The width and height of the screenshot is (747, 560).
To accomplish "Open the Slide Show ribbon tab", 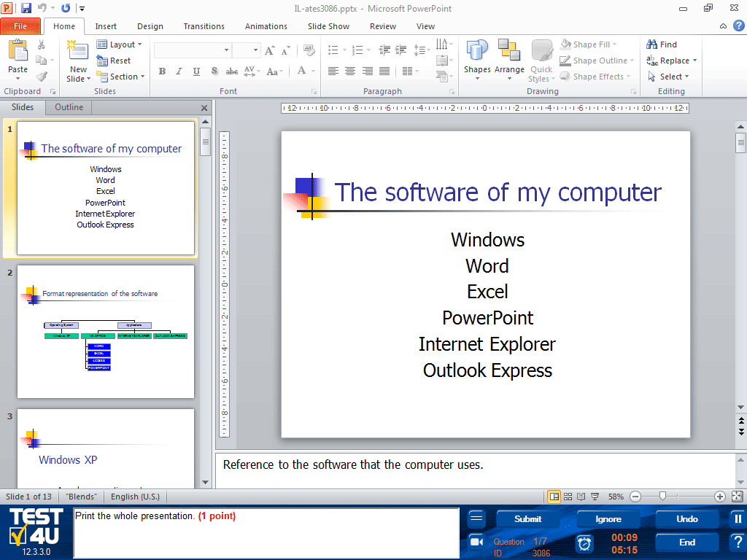I will [328, 26].
